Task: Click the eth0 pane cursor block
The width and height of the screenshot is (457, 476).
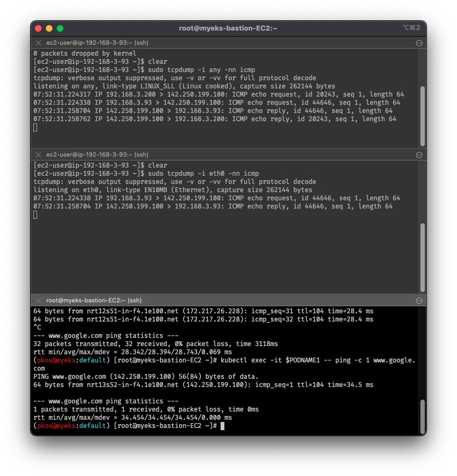Action: [x=35, y=215]
